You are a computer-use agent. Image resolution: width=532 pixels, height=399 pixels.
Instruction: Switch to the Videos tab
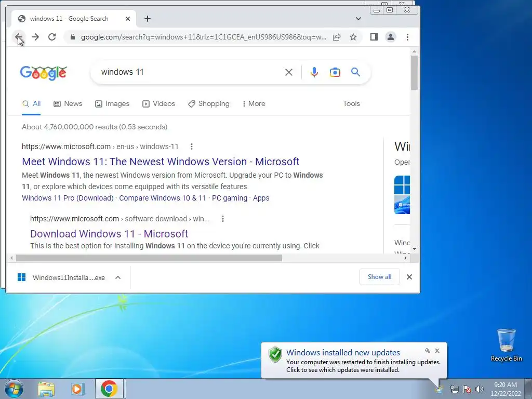(159, 104)
